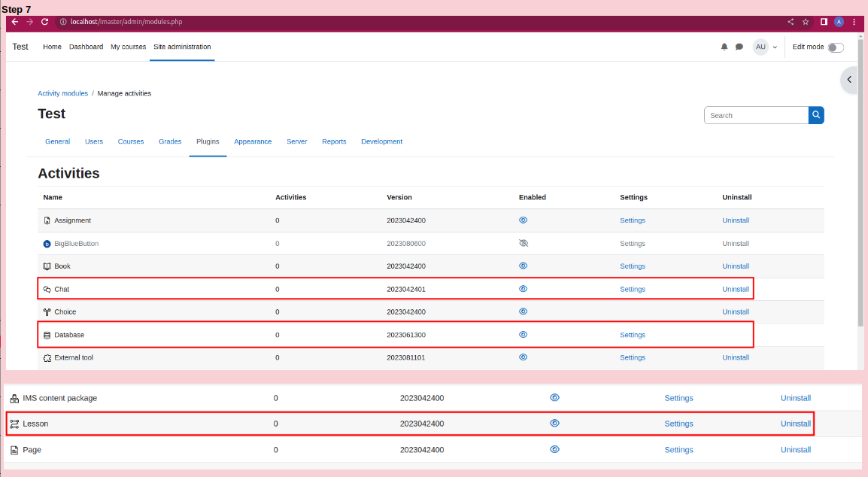Click the Choice activity icon

tap(47, 312)
